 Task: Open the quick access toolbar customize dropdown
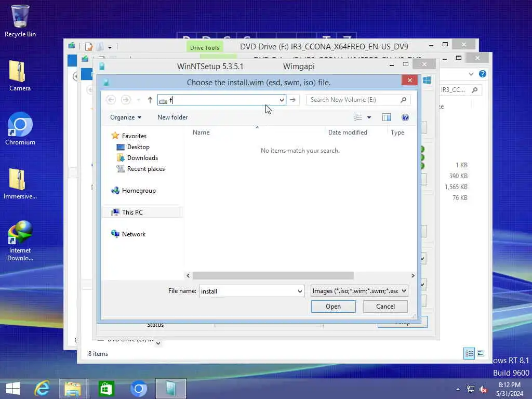(x=110, y=47)
